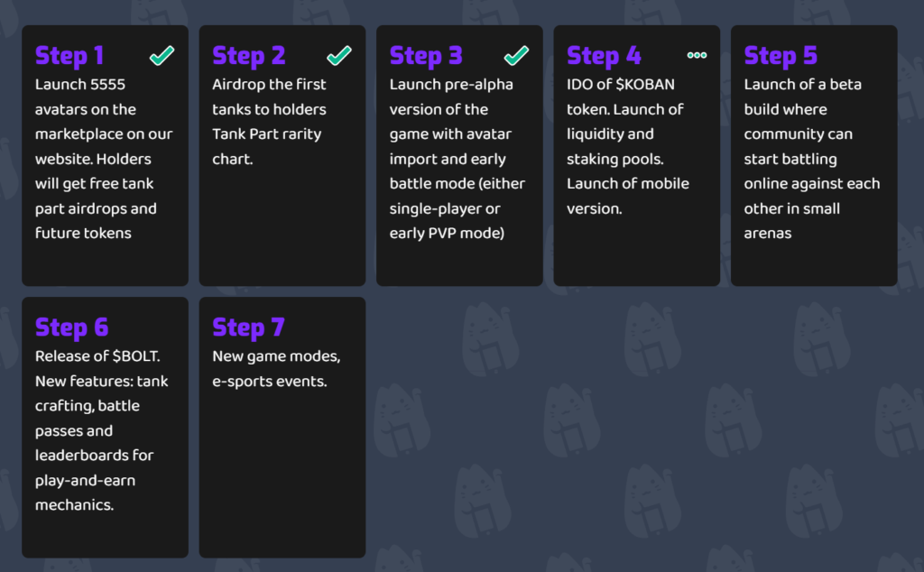This screenshot has width=924, height=572.
Task: Click the Step 3 heading
Action: pos(426,56)
